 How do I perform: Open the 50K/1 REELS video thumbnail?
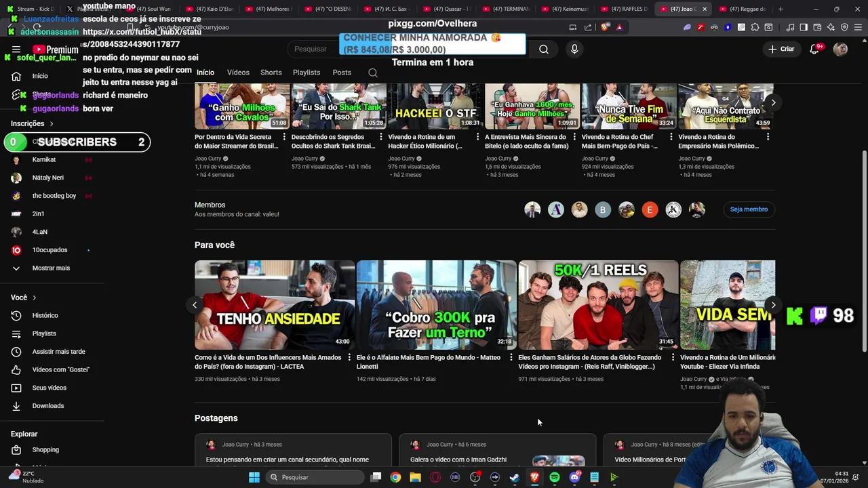598,305
